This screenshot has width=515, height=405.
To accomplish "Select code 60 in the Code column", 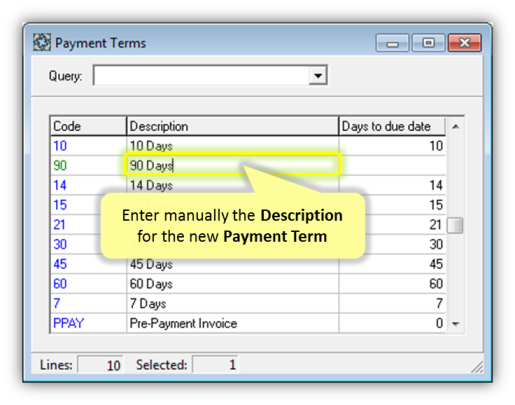I will 88,283.
